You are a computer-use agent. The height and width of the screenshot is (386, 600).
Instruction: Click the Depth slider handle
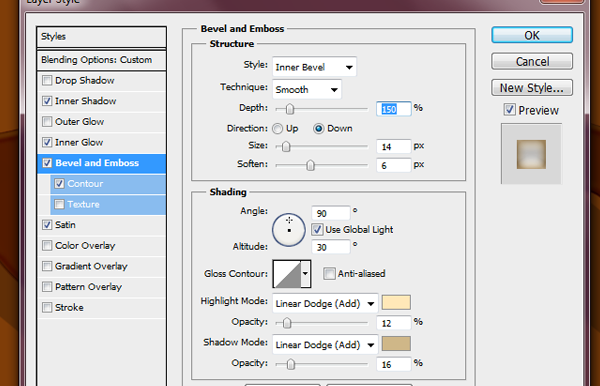pos(290,109)
